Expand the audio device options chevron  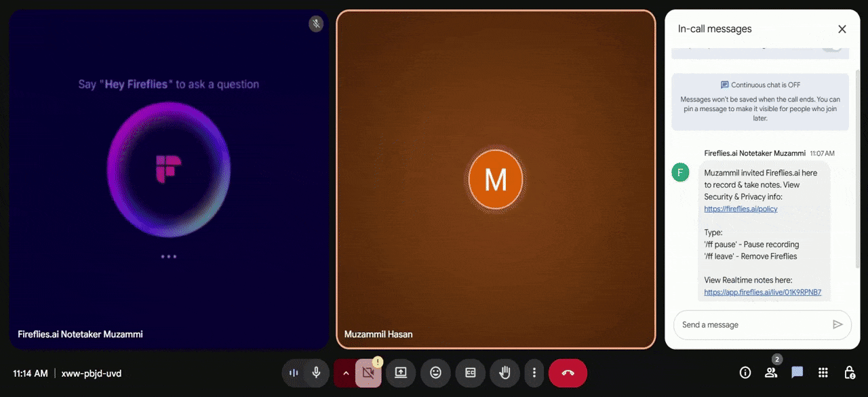[346, 373]
